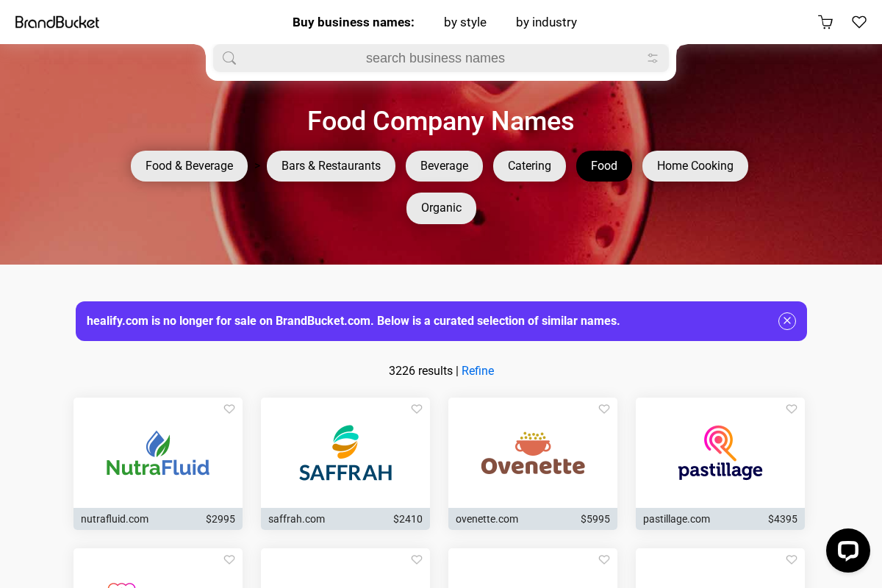This screenshot has width=882, height=588.
Task: Select the Catering filter
Action: [x=529, y=166]
